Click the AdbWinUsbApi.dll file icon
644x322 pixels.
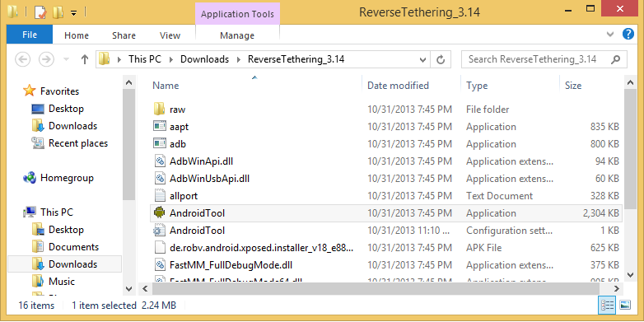point(160,178)
